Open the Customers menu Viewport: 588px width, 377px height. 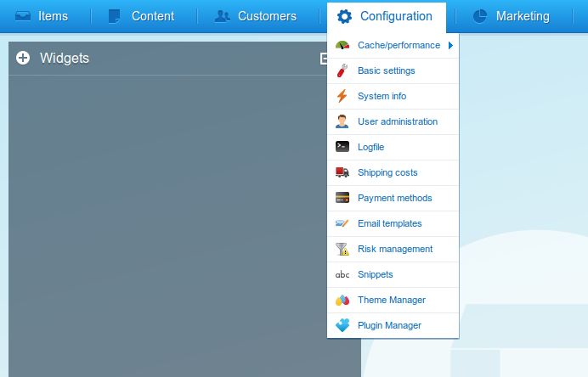point(256,16)
